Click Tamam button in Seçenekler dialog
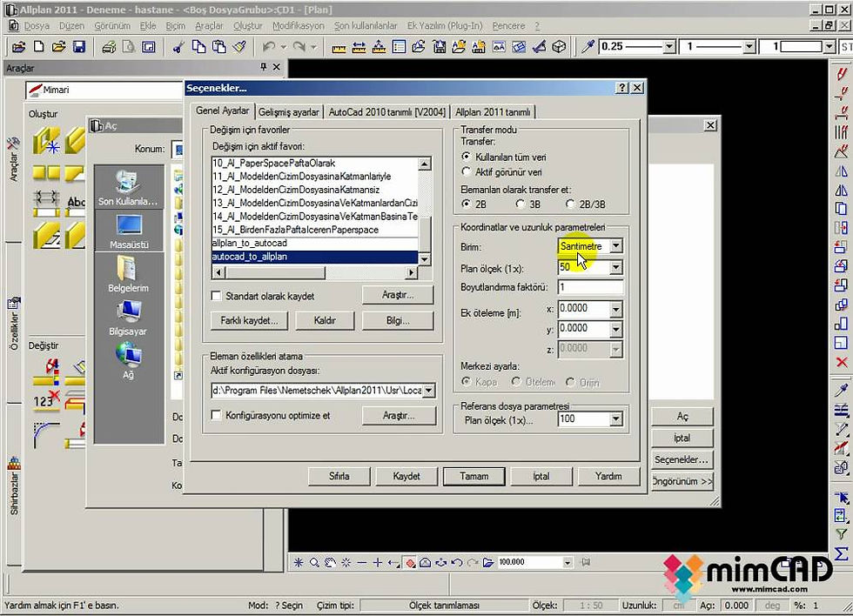This screenshot has width=853, height=616. [x=474, y=476]
